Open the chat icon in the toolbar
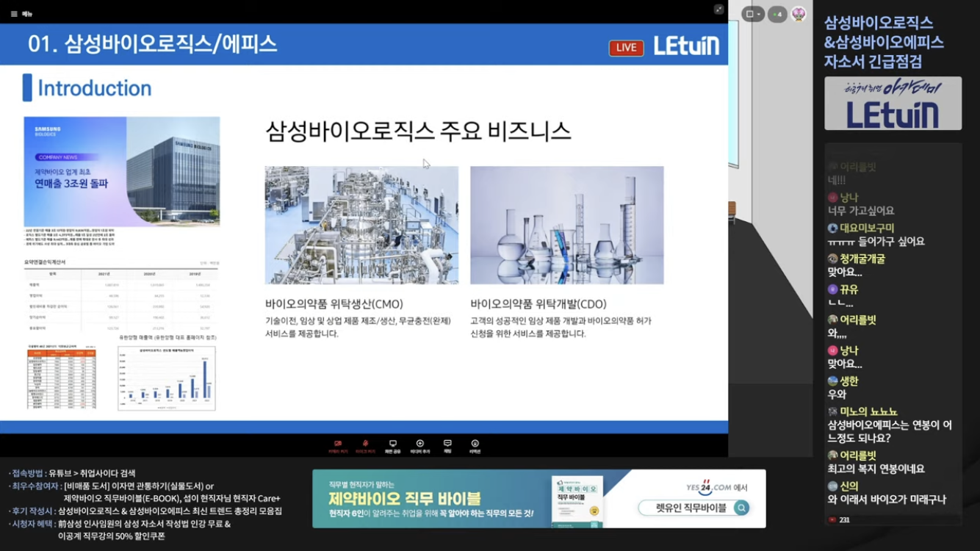This screenshot has height=551, width=980. 447,447
